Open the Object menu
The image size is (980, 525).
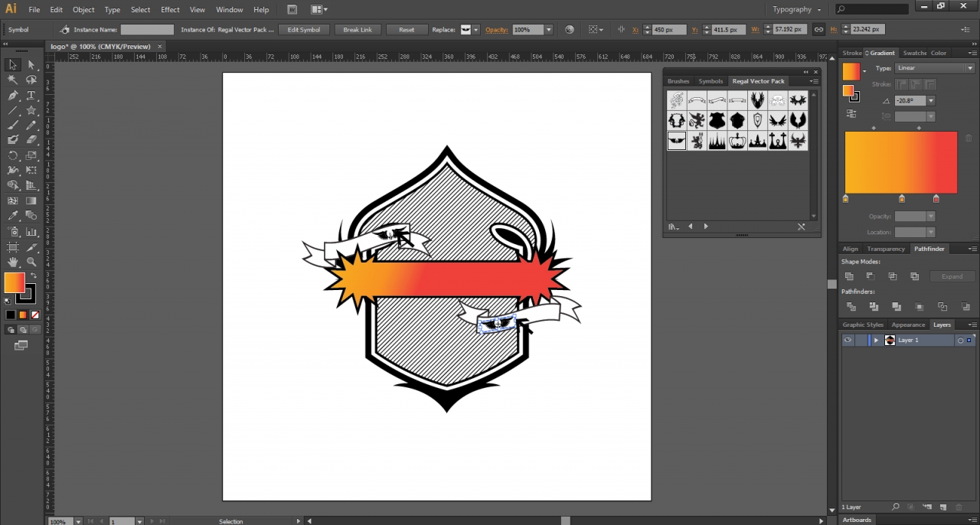pyautogui.click(x=83, y=10)
